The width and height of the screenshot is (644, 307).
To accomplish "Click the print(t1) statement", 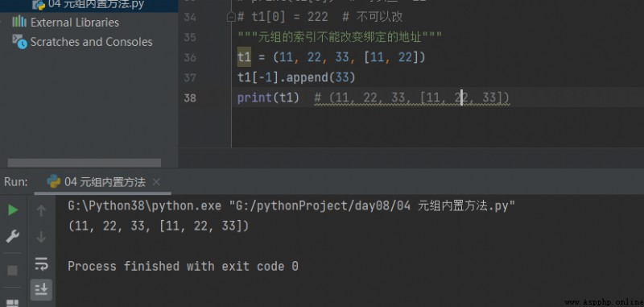I will [x=268, y=97].
